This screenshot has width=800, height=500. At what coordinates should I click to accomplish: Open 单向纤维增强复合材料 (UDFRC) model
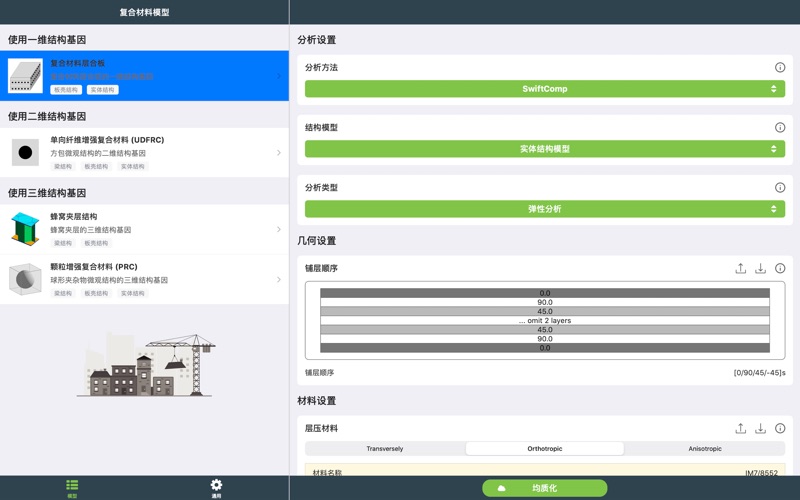point(144,153)
